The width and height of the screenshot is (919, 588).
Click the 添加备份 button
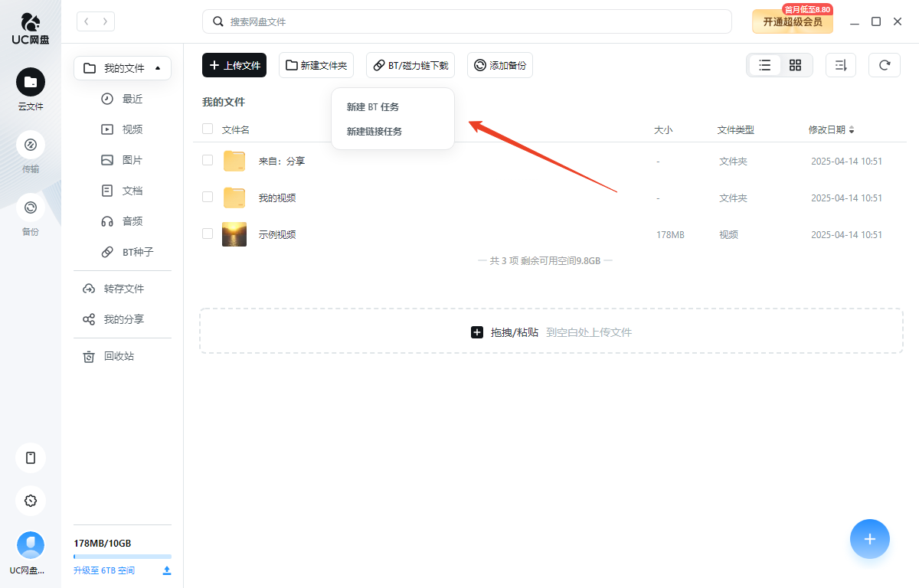click(500, 65)
